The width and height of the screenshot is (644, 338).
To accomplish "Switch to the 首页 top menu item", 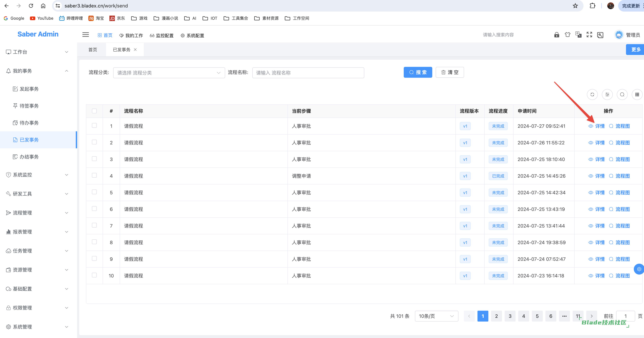I will click(105, 35).
